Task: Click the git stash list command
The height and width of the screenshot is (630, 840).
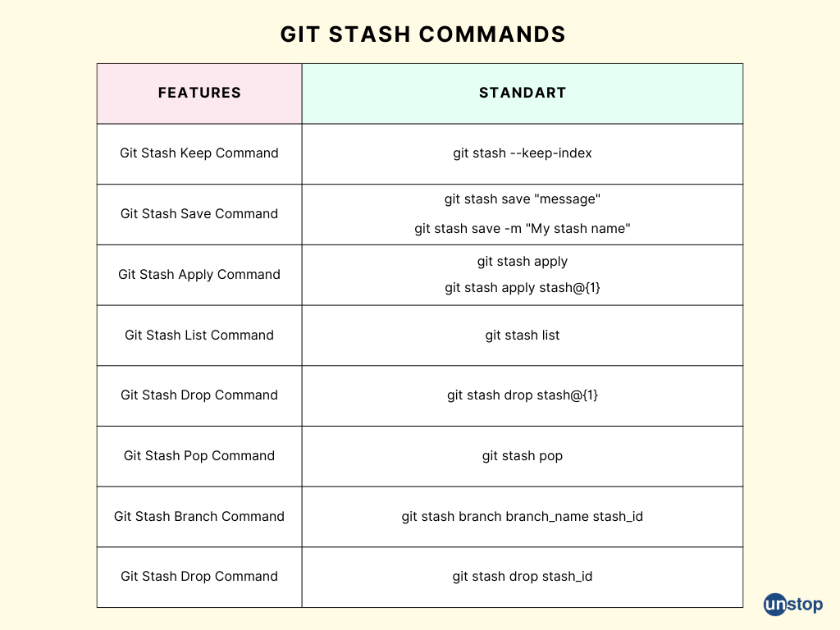Action: 523,335
